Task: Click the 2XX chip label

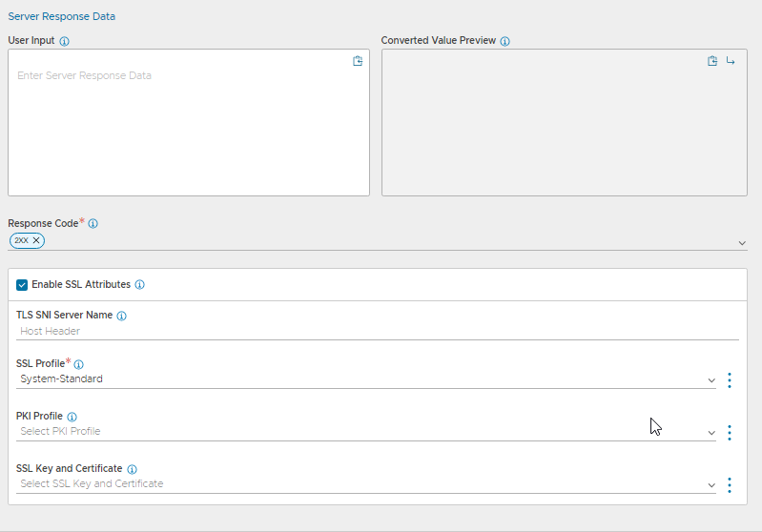Action: click(x=21, y=240)
